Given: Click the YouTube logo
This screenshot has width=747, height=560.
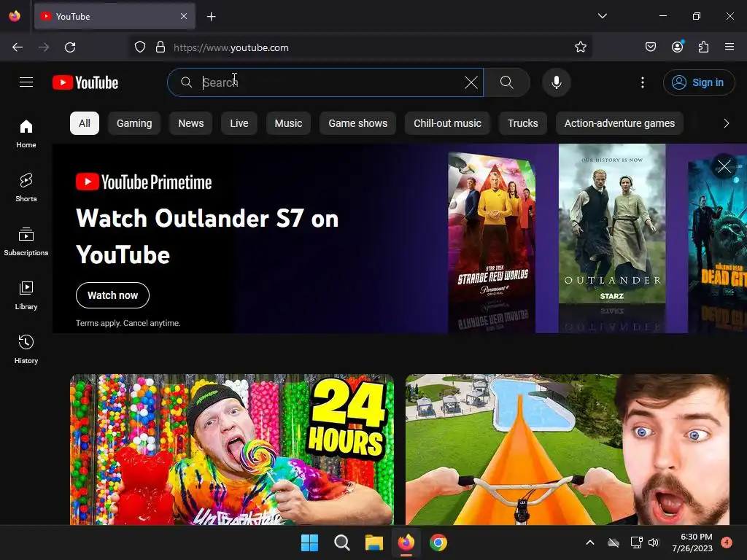Looking at the screenshot, I should pyautogui.click(x=85, y=82).
